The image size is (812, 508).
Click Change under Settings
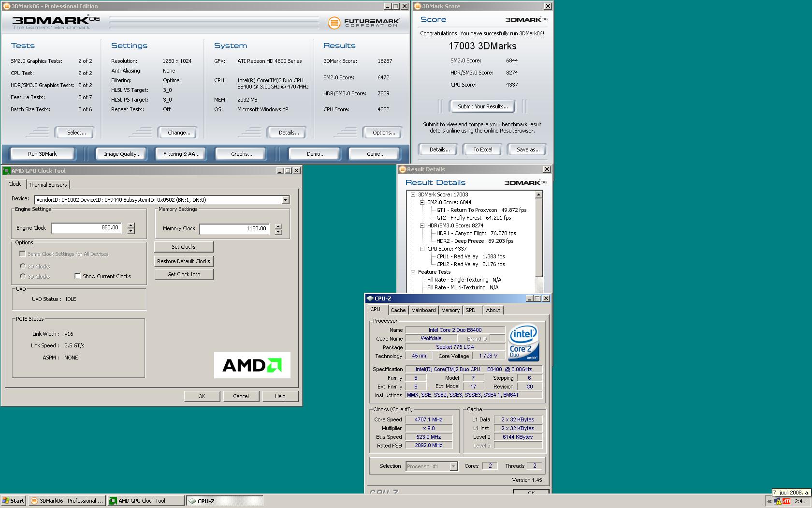[179, 133]
